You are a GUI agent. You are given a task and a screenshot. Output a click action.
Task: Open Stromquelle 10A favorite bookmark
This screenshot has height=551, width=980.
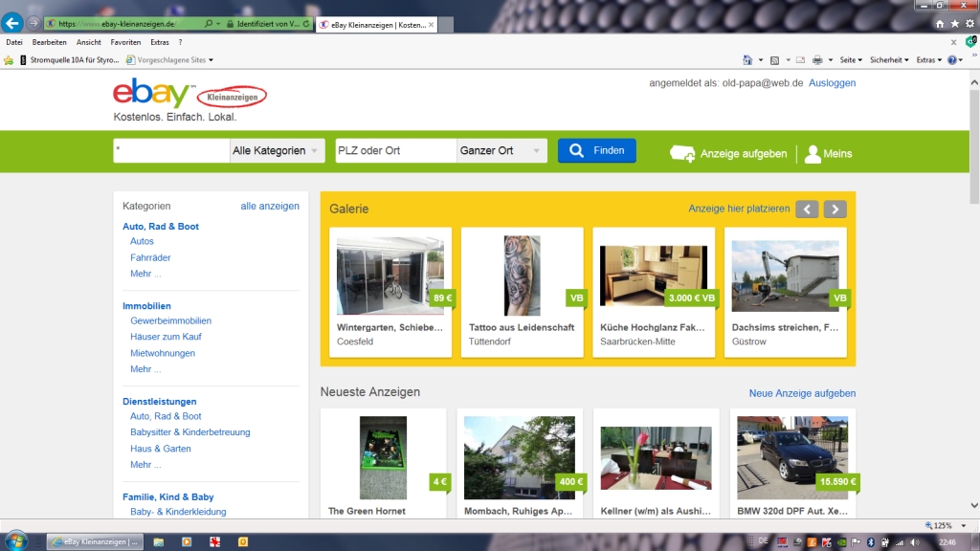(69, 60)
